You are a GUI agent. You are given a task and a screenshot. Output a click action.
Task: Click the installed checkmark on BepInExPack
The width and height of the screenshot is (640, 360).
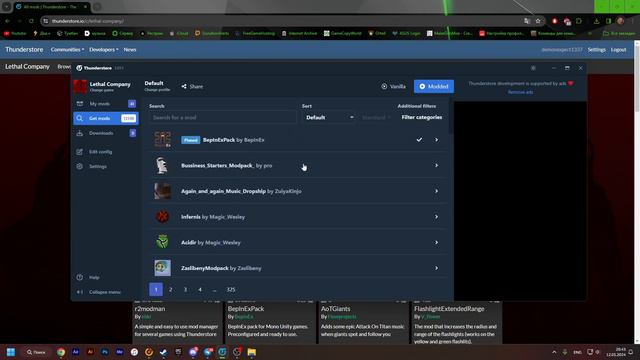(x=419, y=140)
